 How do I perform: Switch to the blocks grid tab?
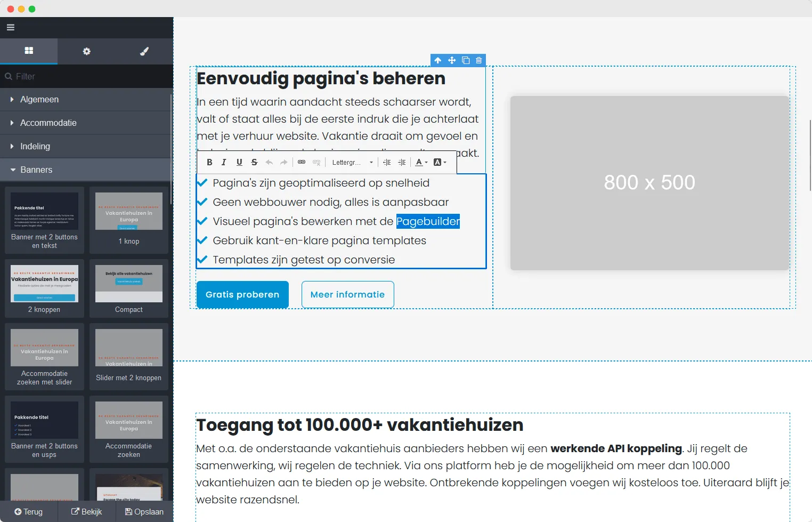coord(29,51)
